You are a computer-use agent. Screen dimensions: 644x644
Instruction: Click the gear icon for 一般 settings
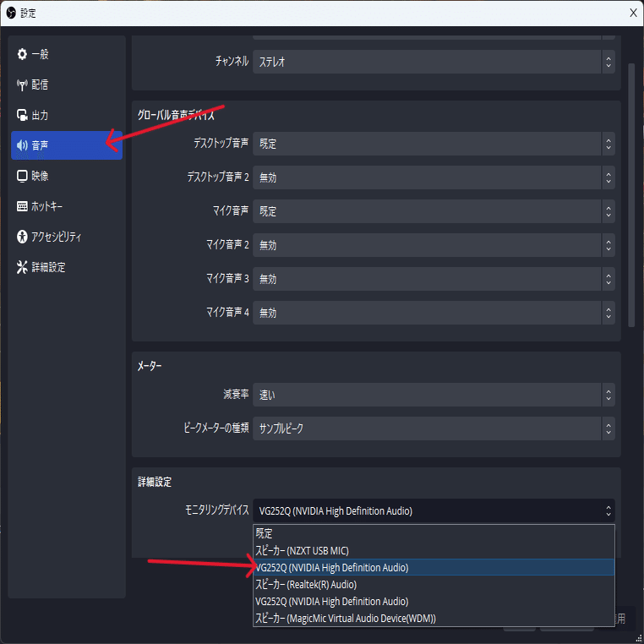[x=22, y=54]
